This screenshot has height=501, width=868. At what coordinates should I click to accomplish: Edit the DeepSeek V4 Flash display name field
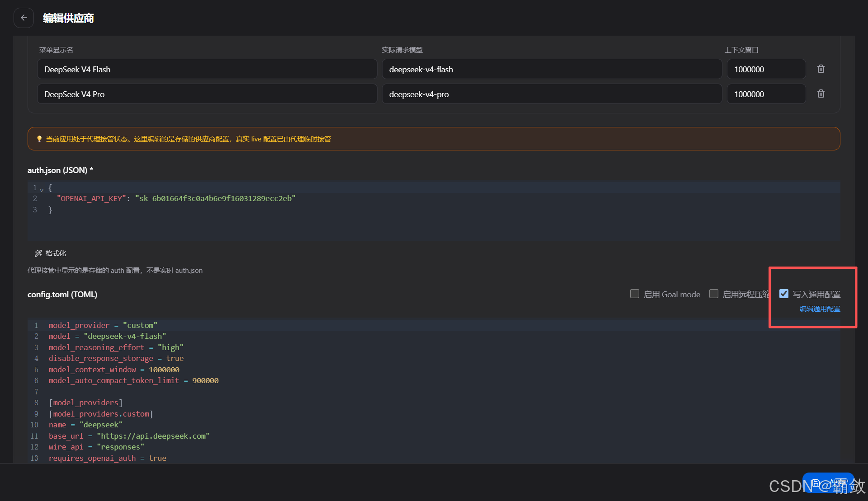(x=207, y=69)
